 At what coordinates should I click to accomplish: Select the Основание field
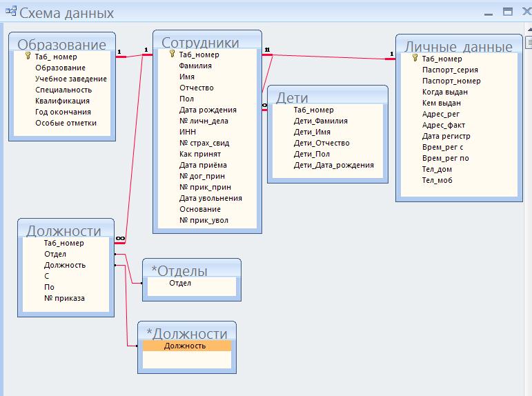(207, 209)
